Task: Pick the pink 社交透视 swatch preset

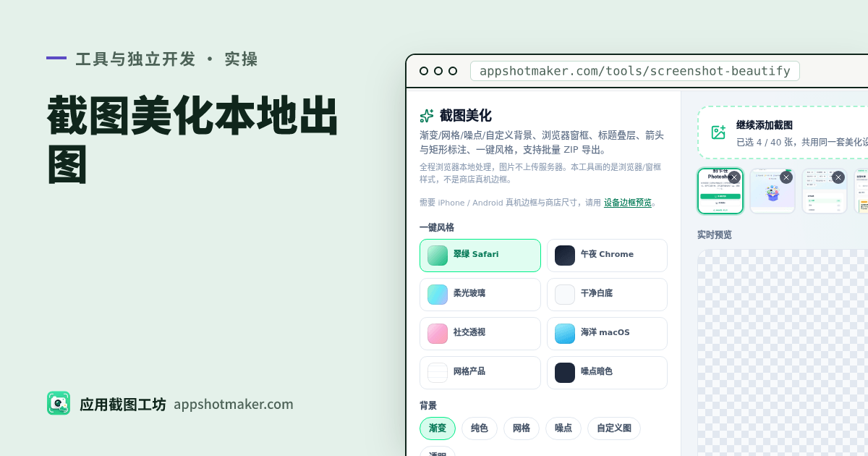Action: [438, 334]
